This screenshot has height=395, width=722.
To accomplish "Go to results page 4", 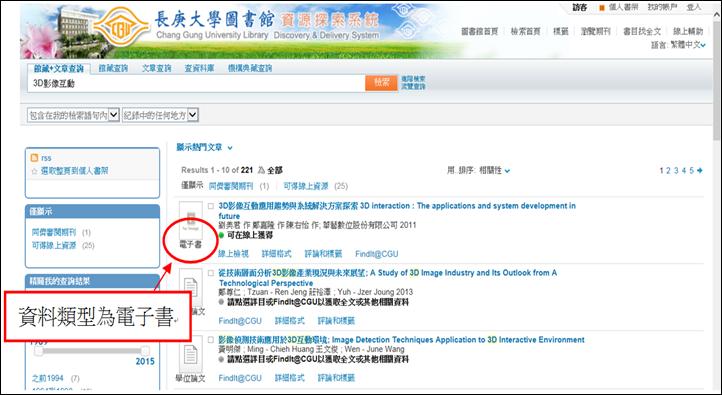I will (x=684, y=170).
